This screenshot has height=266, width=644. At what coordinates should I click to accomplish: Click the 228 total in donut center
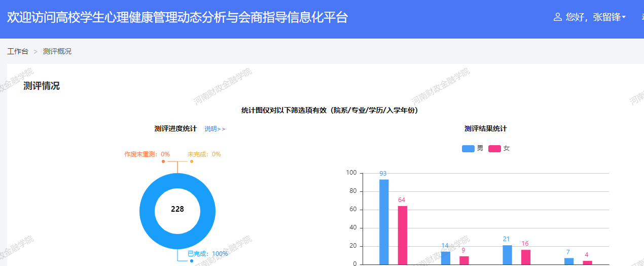point(177,209)
